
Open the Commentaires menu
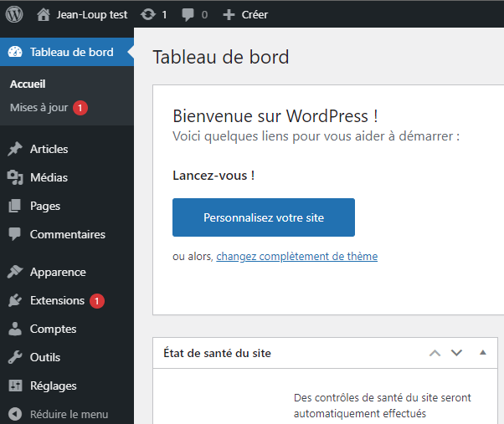67,234
